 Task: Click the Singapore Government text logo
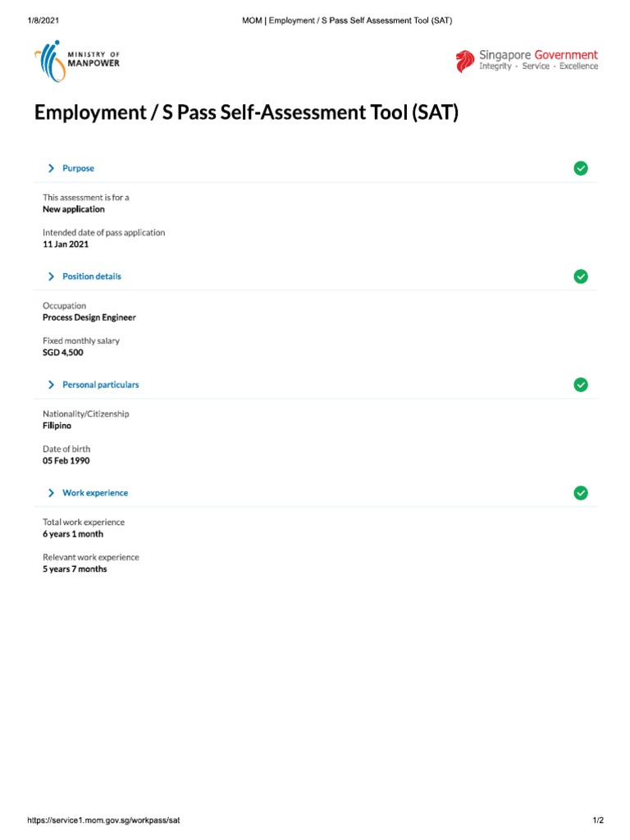click(x=538, y=60)
